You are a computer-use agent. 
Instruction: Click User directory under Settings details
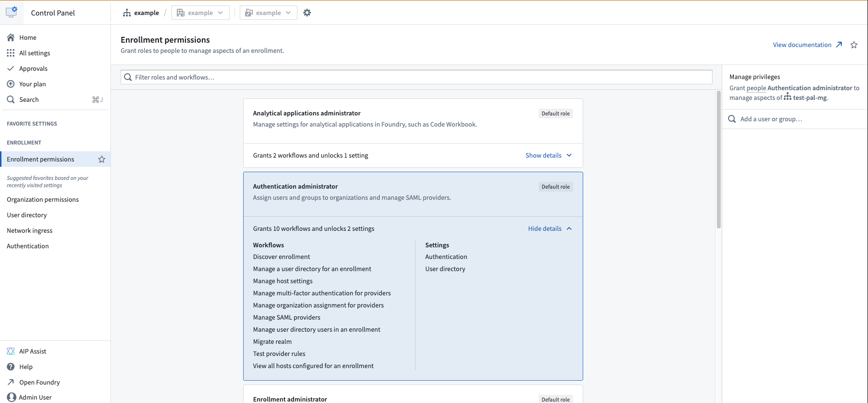(445, 269)
